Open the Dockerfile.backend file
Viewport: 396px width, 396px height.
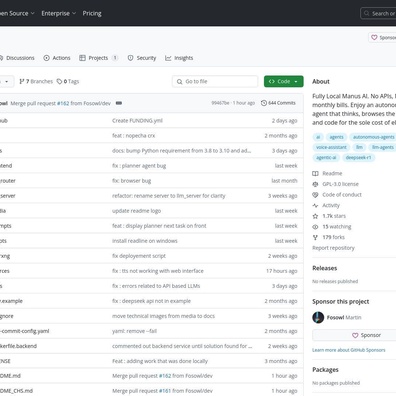click(x=18, y=346)
